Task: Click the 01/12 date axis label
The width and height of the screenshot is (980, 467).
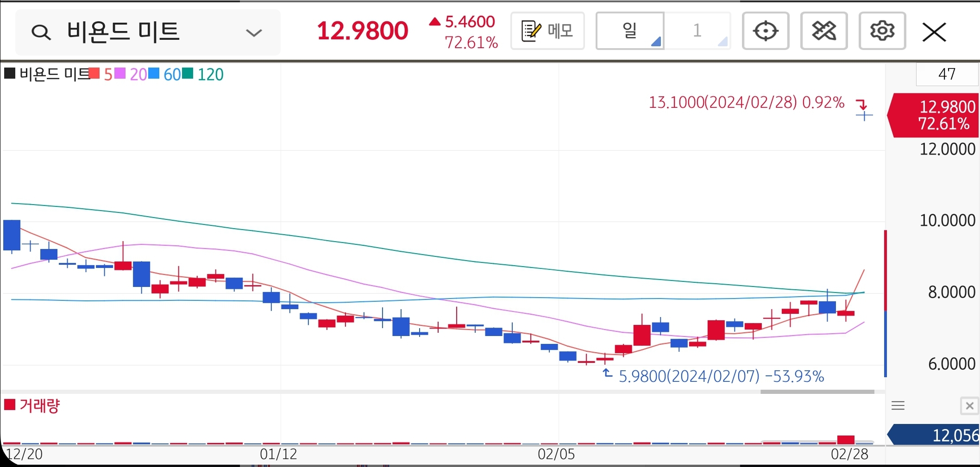Action: (278, 454)
